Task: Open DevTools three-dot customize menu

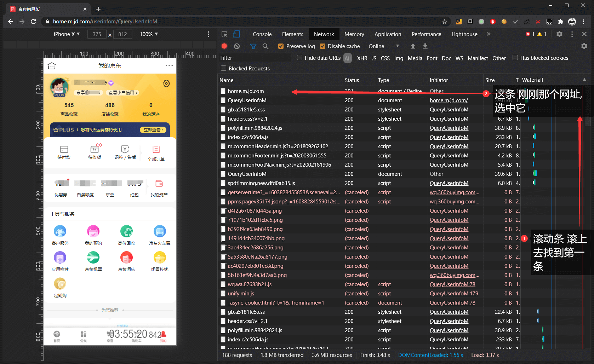Action: 572,34
